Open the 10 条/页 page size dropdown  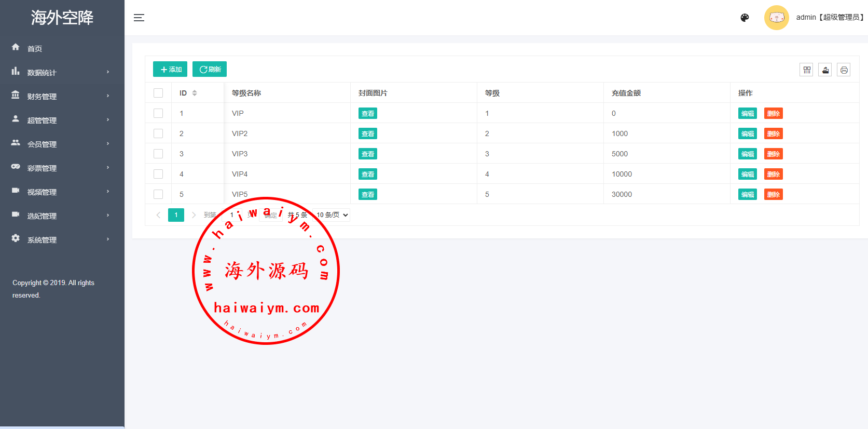click(332, 215)
